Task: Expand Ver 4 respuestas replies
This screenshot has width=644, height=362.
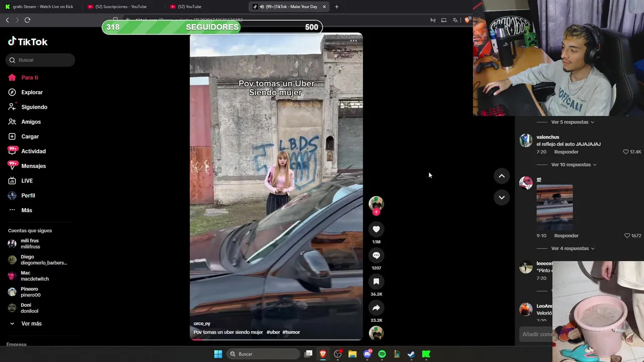Action: pyautogui.click(x=573, y=248)
